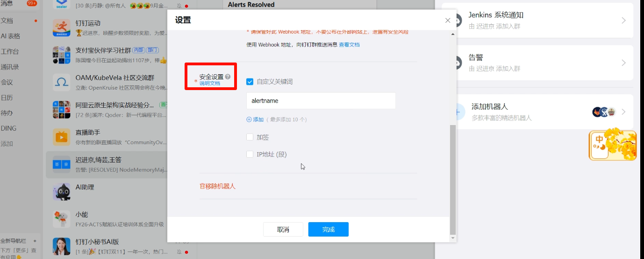644x259 pixels.
Task: Switch to 消息 in the left navigation
Action: click(x=7, y=3)
